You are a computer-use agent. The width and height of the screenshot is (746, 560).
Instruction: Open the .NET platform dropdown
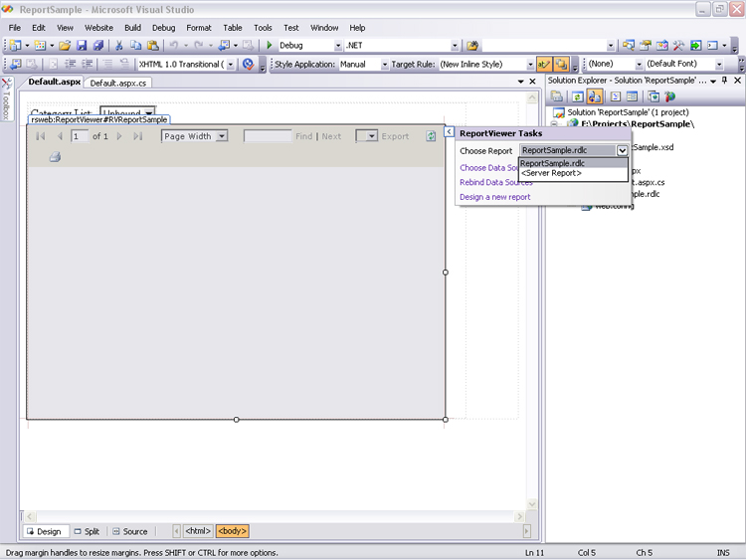tap(455, 46)
